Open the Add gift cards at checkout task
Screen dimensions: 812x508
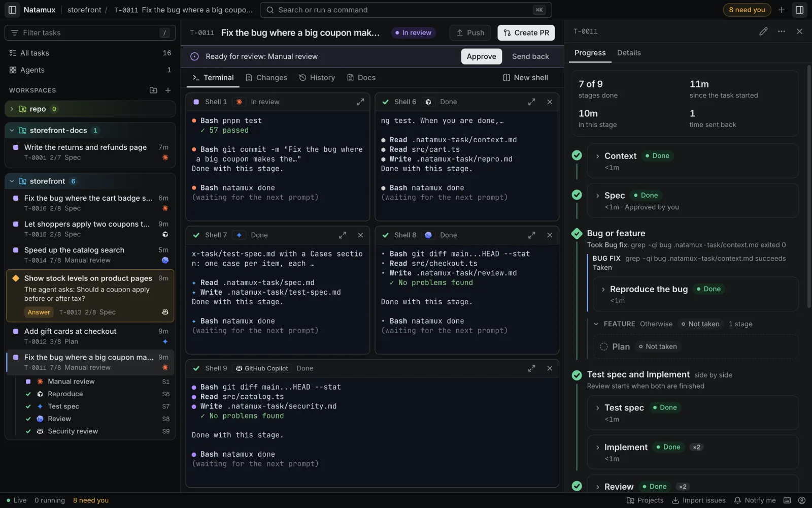[90, 336]
